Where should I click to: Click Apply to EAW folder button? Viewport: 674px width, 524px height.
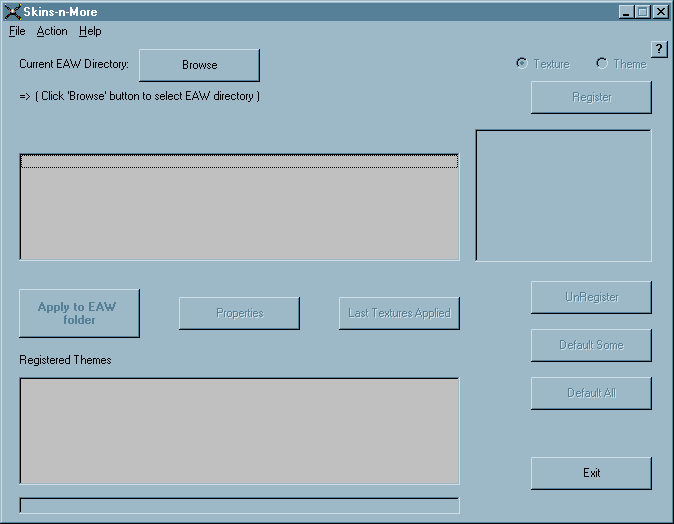coord(80,313)
